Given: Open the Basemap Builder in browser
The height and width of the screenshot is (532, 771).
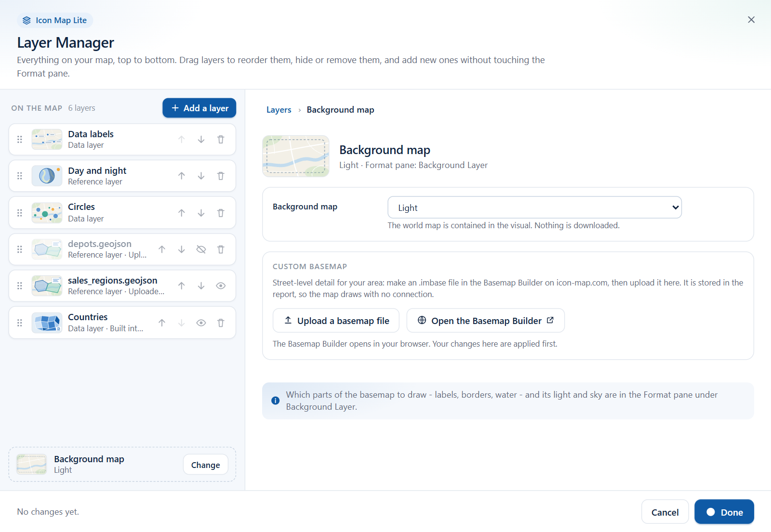Looking at the screenshot, I should [x=486, y=321].
